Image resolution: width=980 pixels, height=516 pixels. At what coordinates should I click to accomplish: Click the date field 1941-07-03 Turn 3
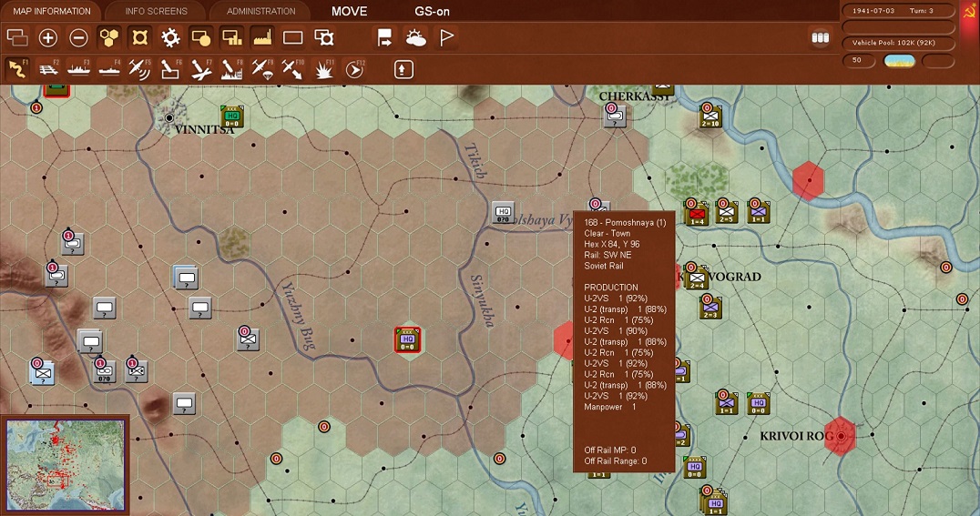click(898, 11)
